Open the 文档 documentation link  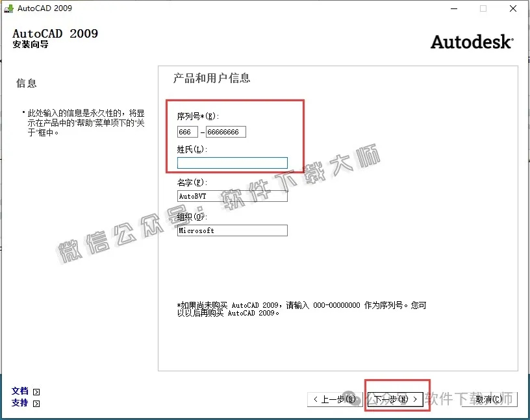click(19, 391)
